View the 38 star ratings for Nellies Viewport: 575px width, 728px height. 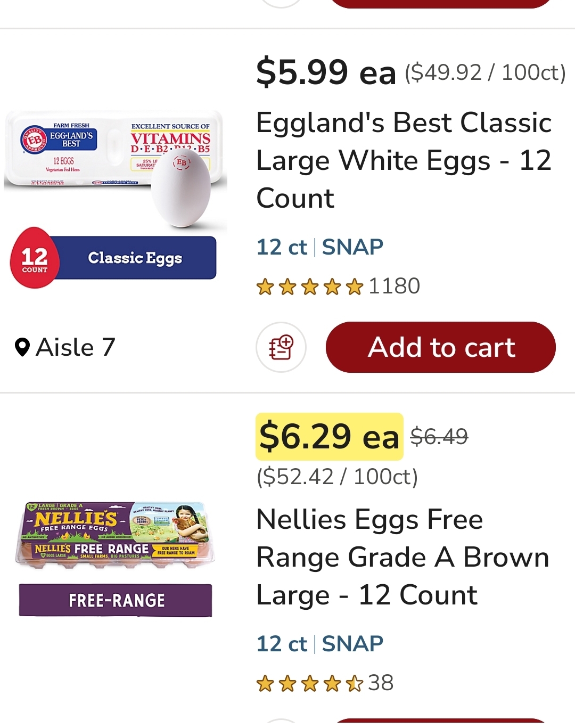(x=325, y=683)
